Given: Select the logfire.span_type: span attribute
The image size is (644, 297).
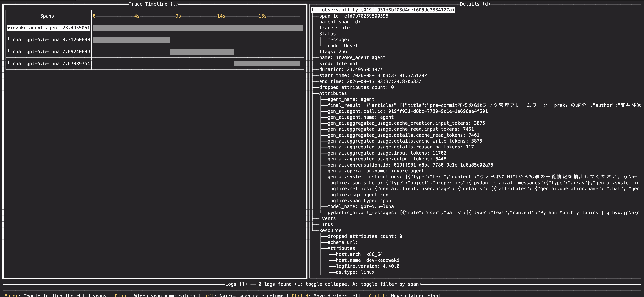Looking at the screenshot, I should (x=359, y=201).
